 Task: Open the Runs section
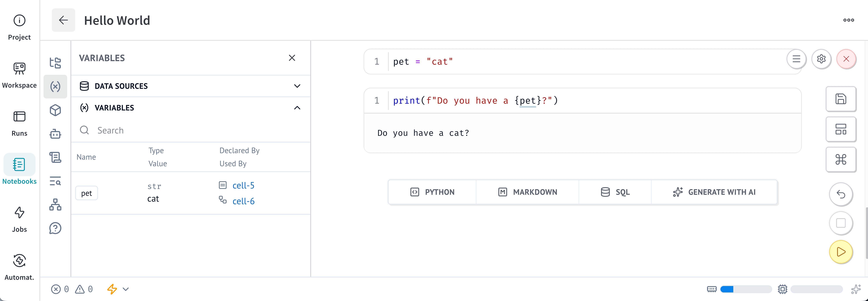19,123
